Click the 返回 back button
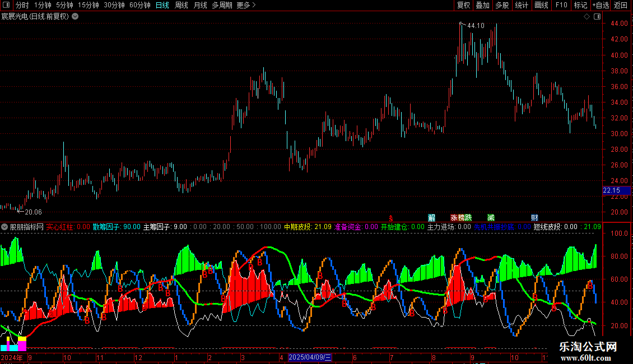633x364 pixels. point(621,5)
